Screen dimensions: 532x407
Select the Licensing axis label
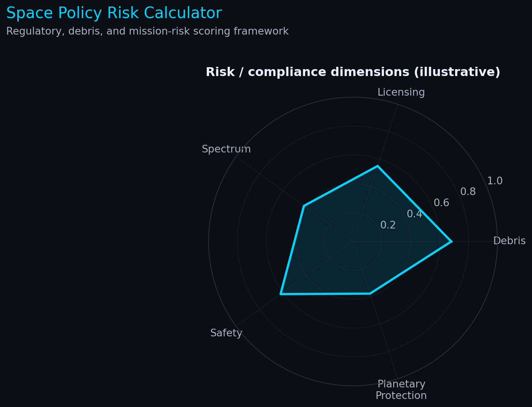tap(401, 93)
